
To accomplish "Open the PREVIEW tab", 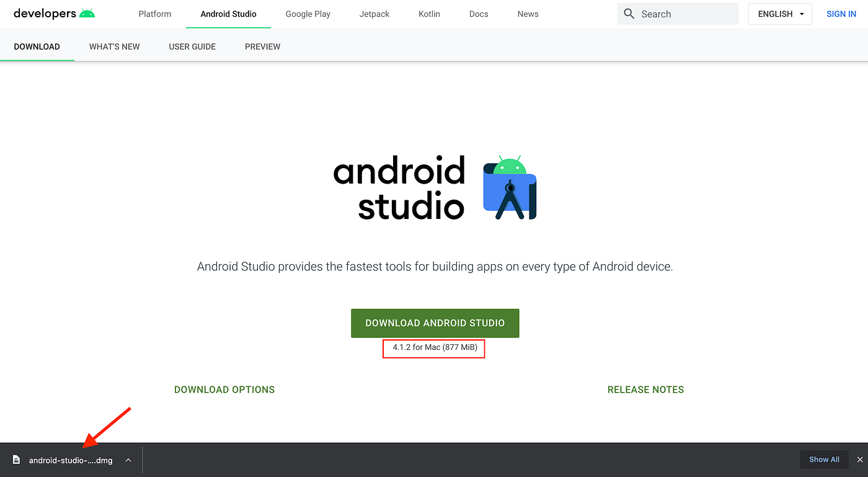I will click(263, 47).
